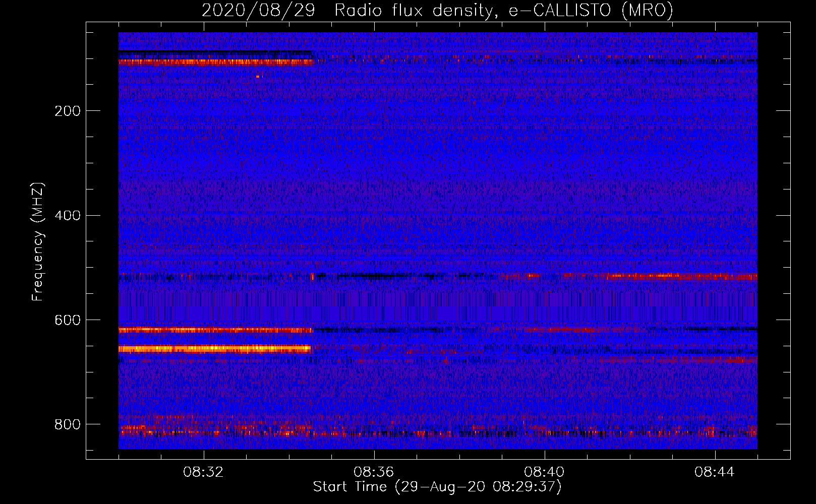Click the 400 frequency tick label
Viewport: 816px width, 504px height.
click(x=68, y=216)
